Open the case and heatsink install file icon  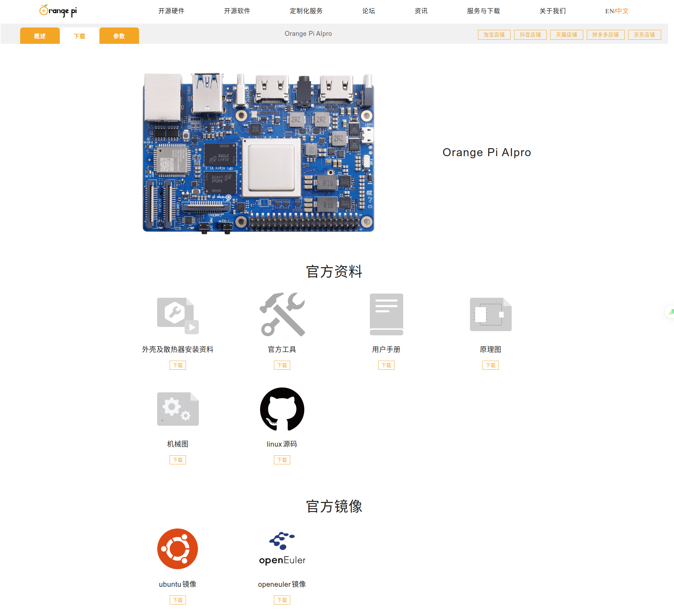tap(178, 315)
